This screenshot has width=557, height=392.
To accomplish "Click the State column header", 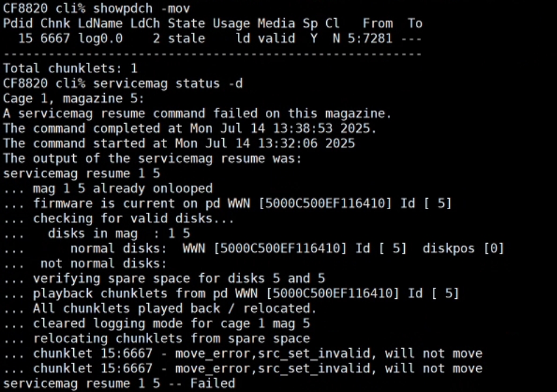I will pos(186,23).
